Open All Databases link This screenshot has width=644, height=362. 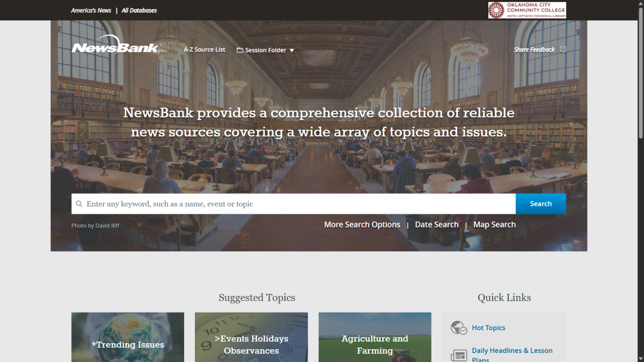click(140, 10)
